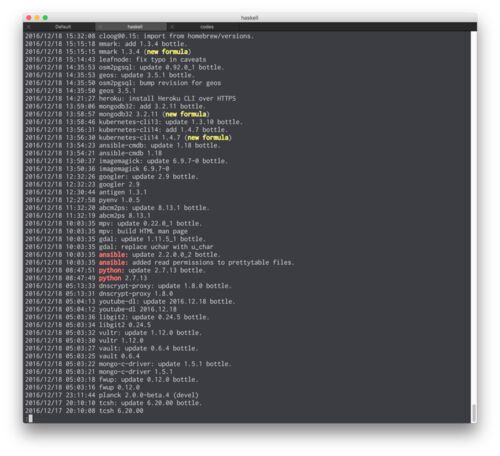Click line 'osm2pgsql: bump revision for geos'

[160, 83]
